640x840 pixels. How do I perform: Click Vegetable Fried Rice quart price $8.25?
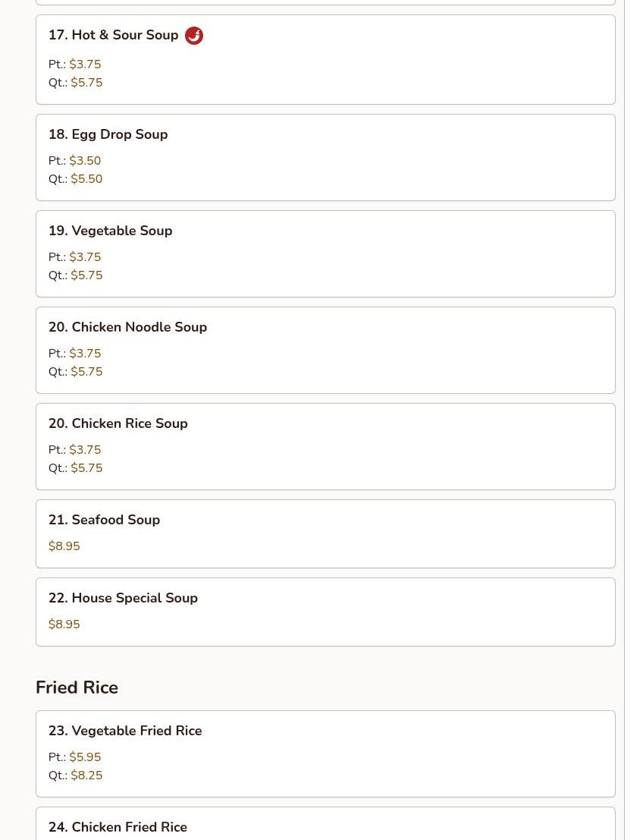tap(86, 776)
